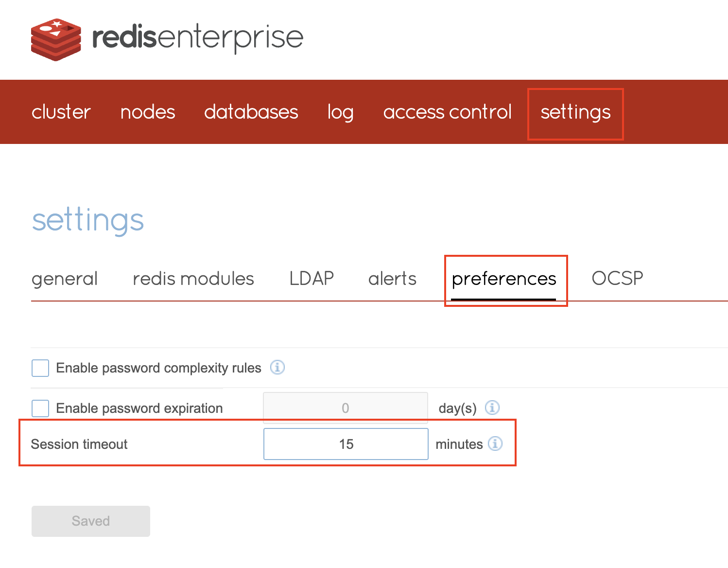This screenshot has width=728, height=568.
Task: Click the Redis Enterprise logo
Action: (167, 39)
